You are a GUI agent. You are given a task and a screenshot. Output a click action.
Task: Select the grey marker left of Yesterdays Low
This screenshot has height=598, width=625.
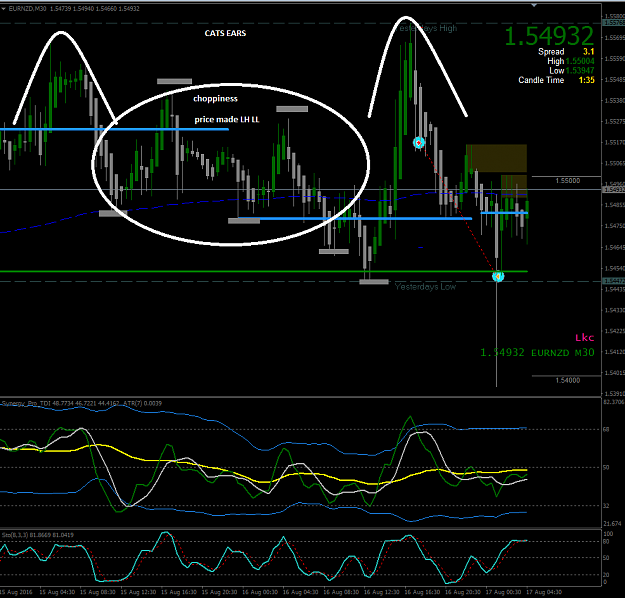tap(374, 282)
